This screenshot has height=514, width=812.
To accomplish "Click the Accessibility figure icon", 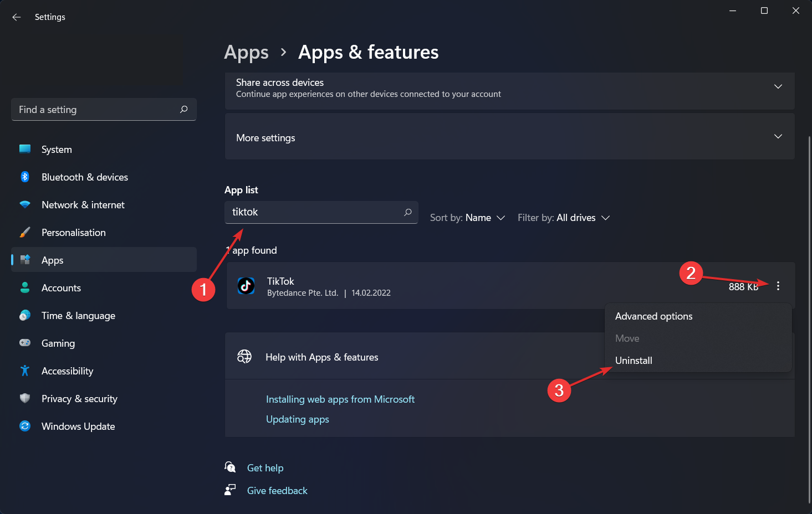I will point(25,371).
